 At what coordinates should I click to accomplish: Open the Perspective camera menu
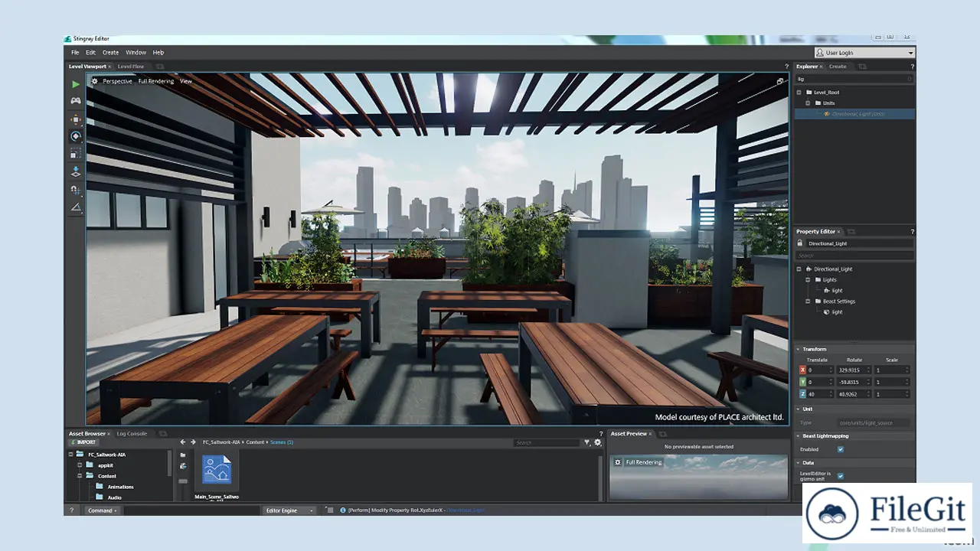[x=117, y=81]
